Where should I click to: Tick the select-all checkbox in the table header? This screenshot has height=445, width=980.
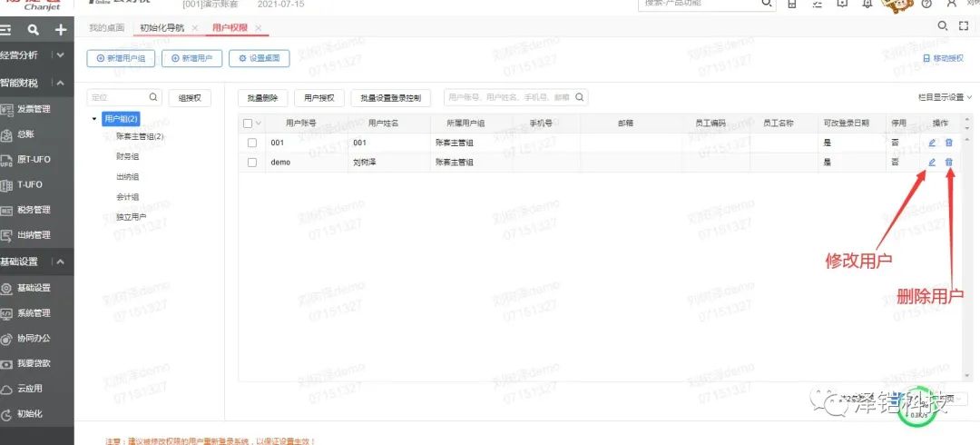(x=248, y=124)
